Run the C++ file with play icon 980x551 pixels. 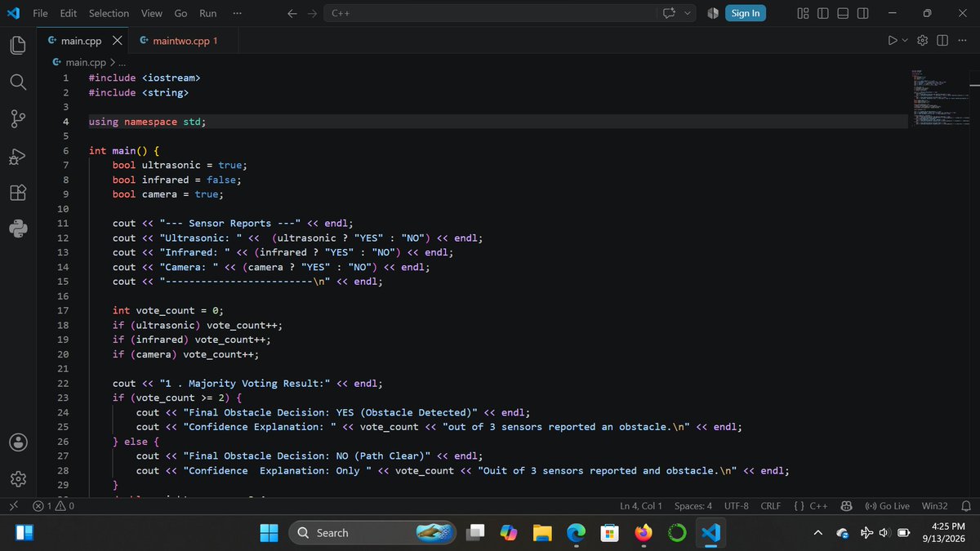click(893, 40)
